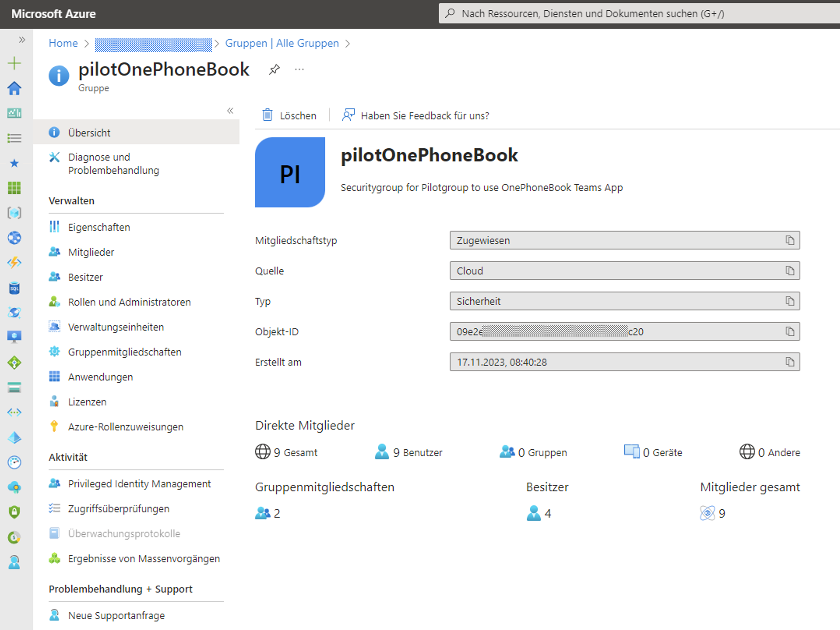Viewport: 840px width, 630px height.
Task: Click the Löschen button
Action: pyautogui.click(x=289, y=116)
